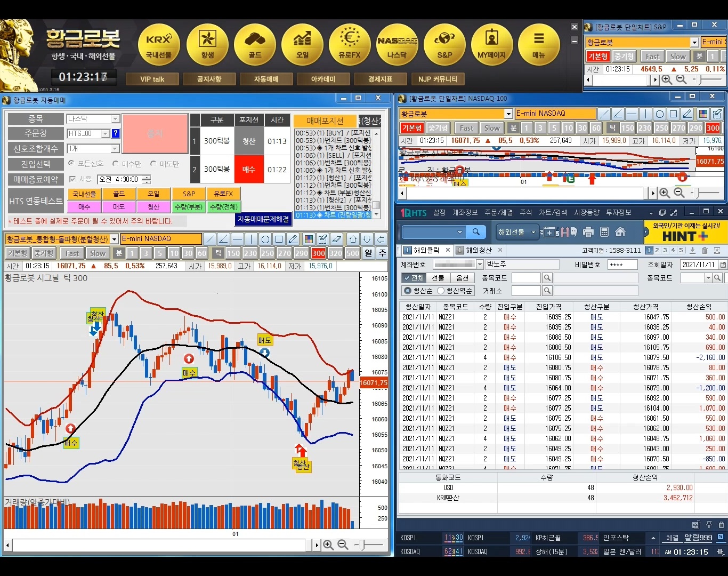Click the down arrow icon in the main chart toolbar
This screenshot has width=728, height=576.
pyautogui.click(x=367, y=239)
